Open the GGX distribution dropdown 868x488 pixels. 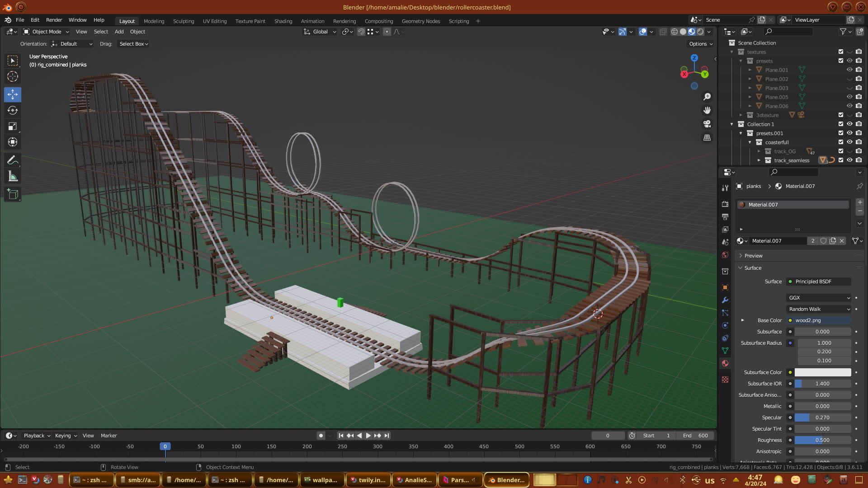point(819,298)
